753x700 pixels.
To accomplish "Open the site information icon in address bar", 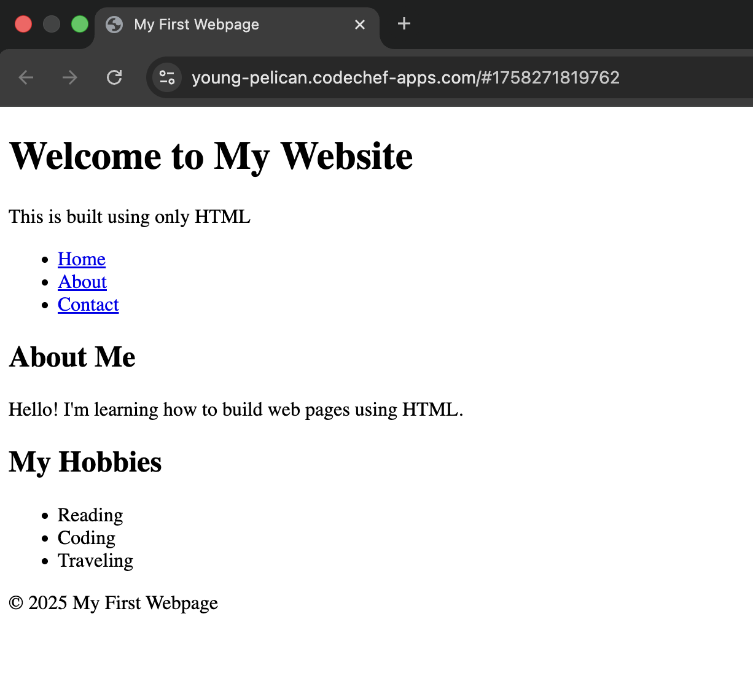I will click(167, 77).
